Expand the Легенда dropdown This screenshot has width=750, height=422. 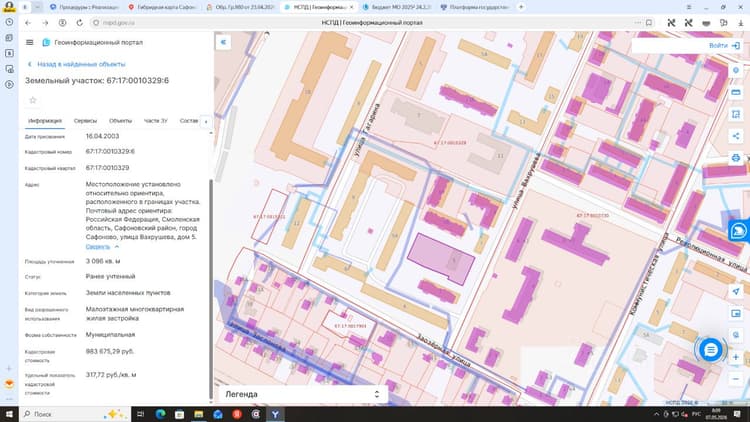[302, 394]
